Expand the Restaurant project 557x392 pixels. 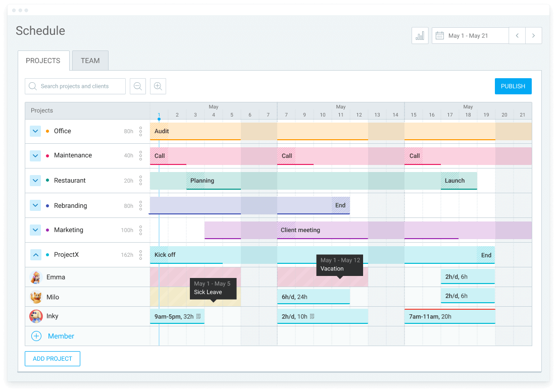click(35, 180)
